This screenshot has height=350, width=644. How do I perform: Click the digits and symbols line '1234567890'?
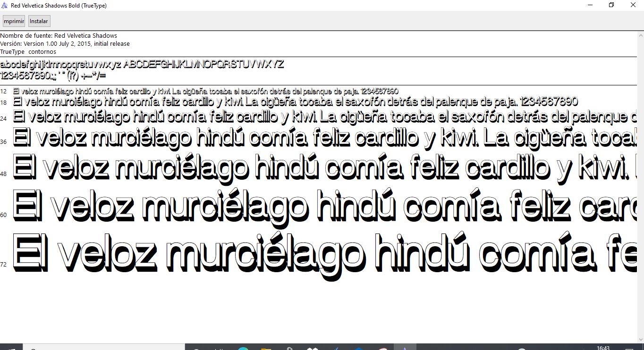pyautogui.click(x=53, y=75)
